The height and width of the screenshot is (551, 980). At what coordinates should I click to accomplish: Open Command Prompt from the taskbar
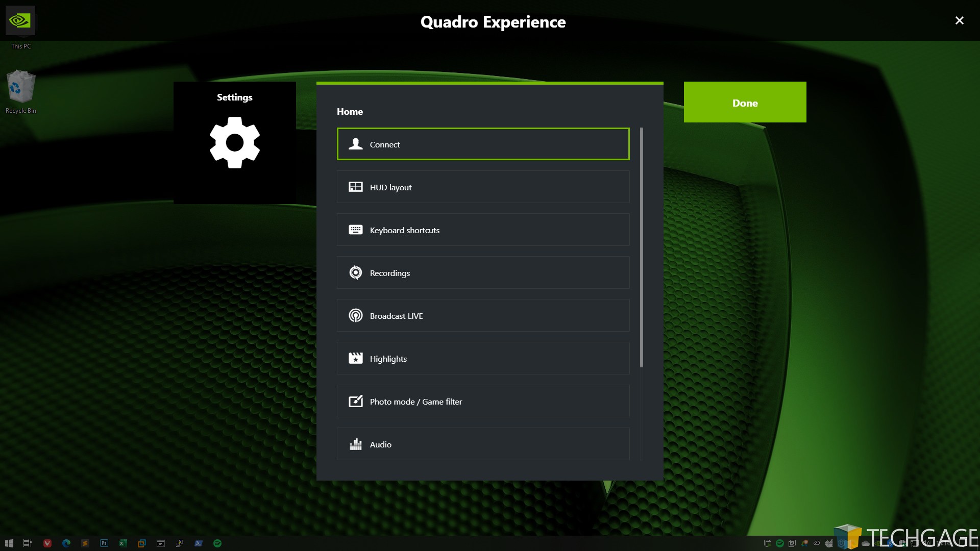coord(161,543)
